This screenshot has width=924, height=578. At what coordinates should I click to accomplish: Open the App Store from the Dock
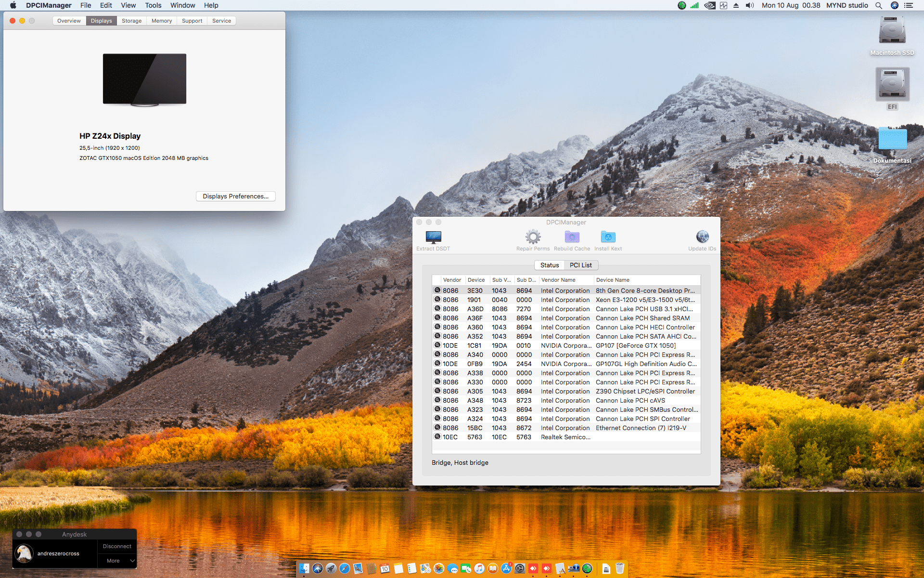(x=506, y=568)
